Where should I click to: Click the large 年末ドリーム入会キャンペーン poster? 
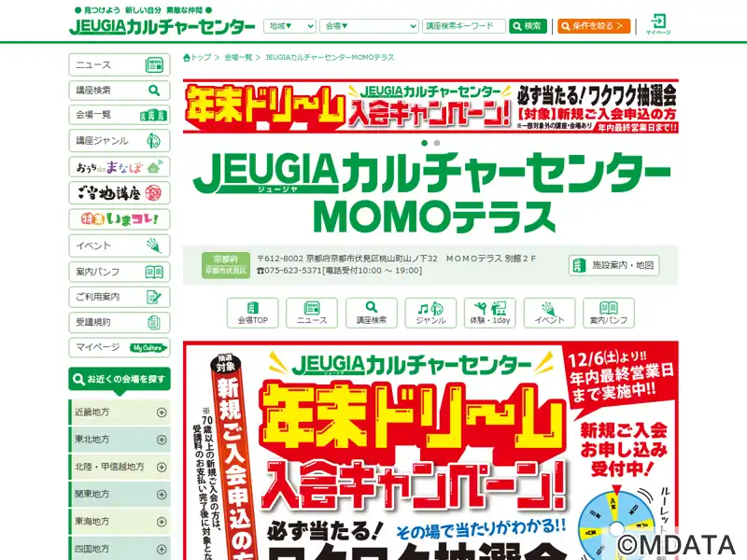point(430,451)
